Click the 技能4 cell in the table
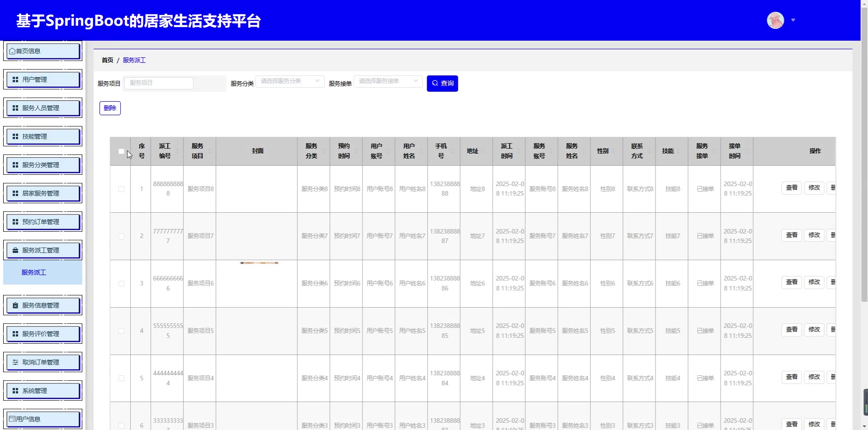Screen dimensions: 868x430 pyautogui.click(x=672, y=379)
